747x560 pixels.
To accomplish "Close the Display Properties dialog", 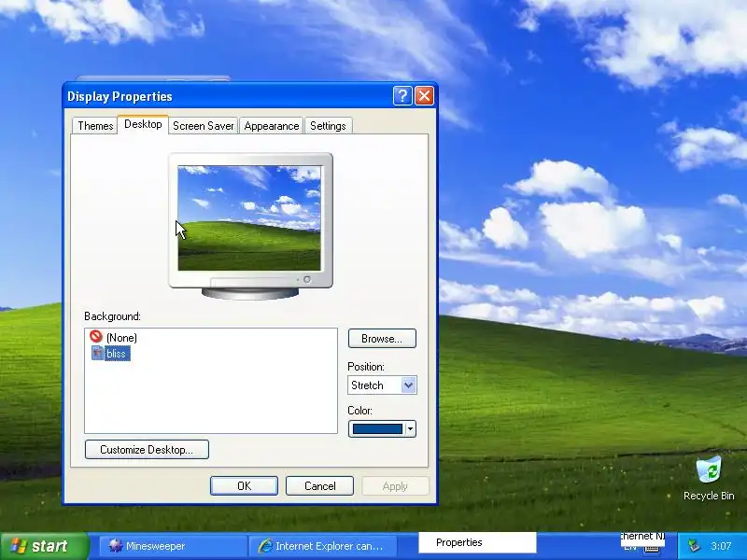I will pos(424,96).
